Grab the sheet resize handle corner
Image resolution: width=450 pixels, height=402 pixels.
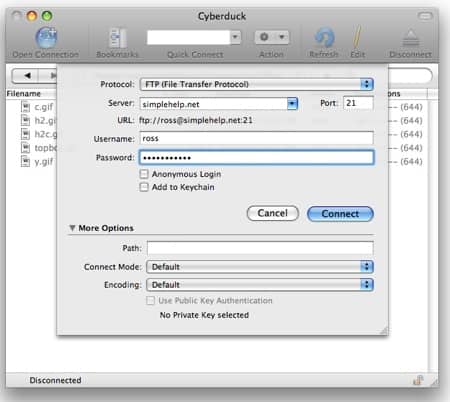pyautogui.click(x=384, y=330)
